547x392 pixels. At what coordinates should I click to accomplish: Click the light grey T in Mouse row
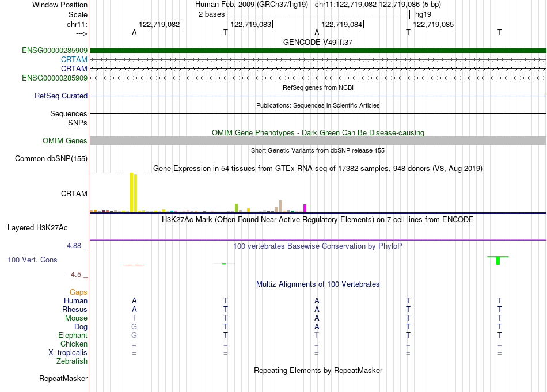point(134,318)
